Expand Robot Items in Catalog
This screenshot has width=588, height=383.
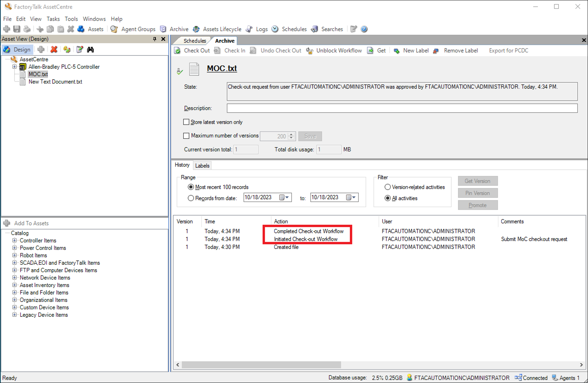pyautogui.click(x=15, y=255)
